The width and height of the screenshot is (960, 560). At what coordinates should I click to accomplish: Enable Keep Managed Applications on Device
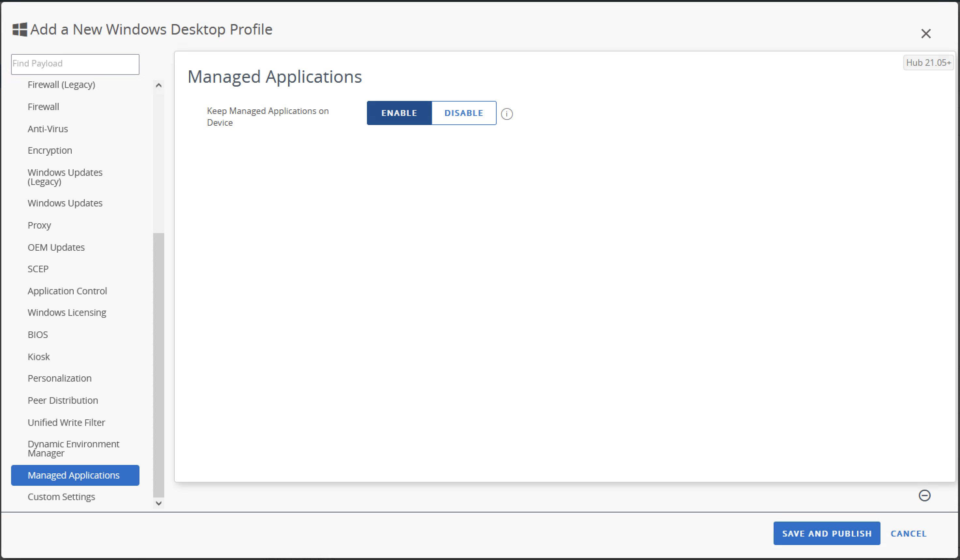(x=399, y=113)
